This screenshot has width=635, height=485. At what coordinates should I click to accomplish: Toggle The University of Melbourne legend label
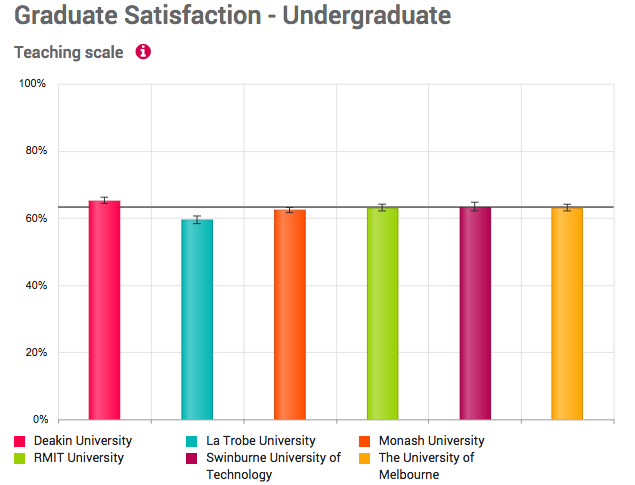[x=426, y=466]
